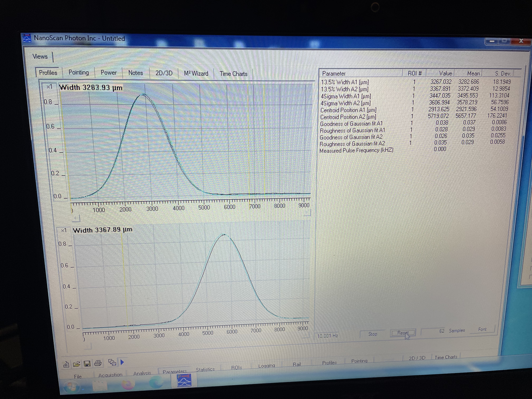This screenshot has width=532, height=399.
Task: Select the bottom 2D / 3D tab
Action: pos(417,358)
